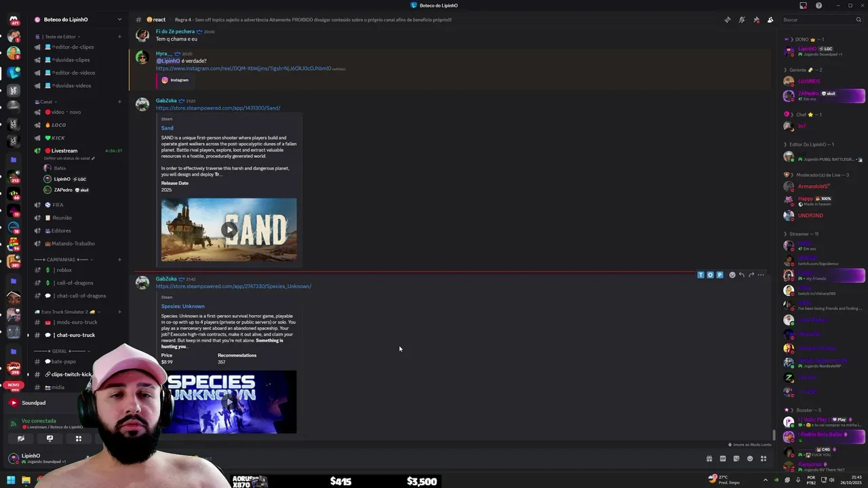The image size is (868, 488).
Task: Open the Inbox icon in title bar
Action: click(x=803, y=5)
